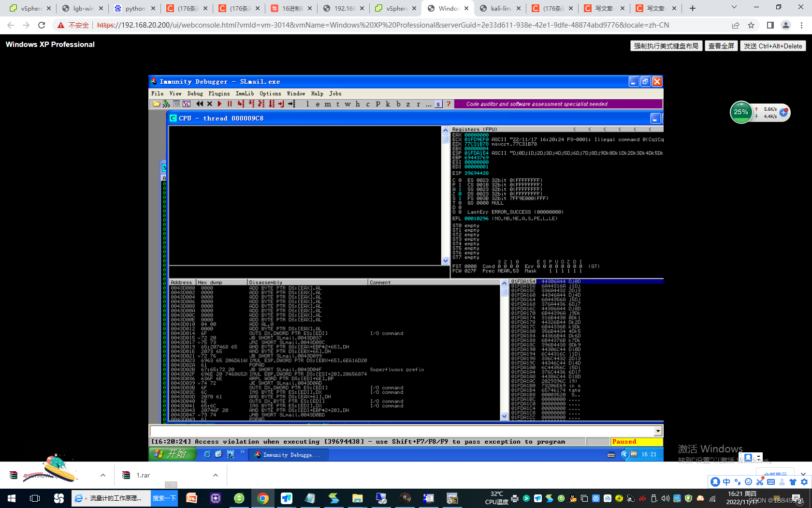Switch to the python browser tab
The height and width of the screenshot is (508, 812).
(x=134, y=8)
